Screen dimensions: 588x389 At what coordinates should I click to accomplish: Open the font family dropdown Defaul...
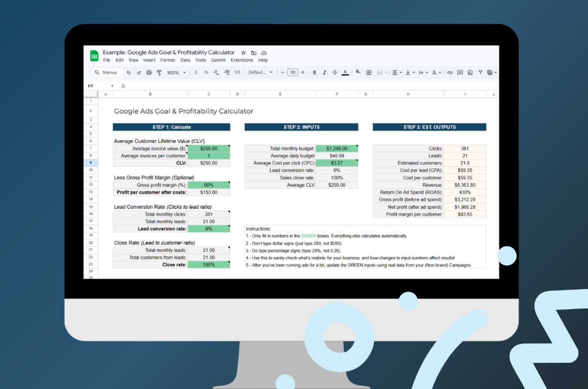click(261, 72)
